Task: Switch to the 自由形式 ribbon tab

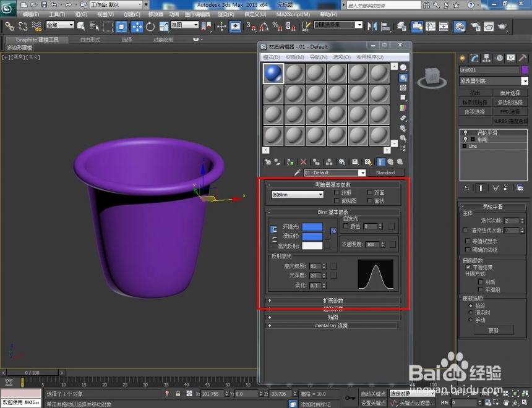Action: 90,40
